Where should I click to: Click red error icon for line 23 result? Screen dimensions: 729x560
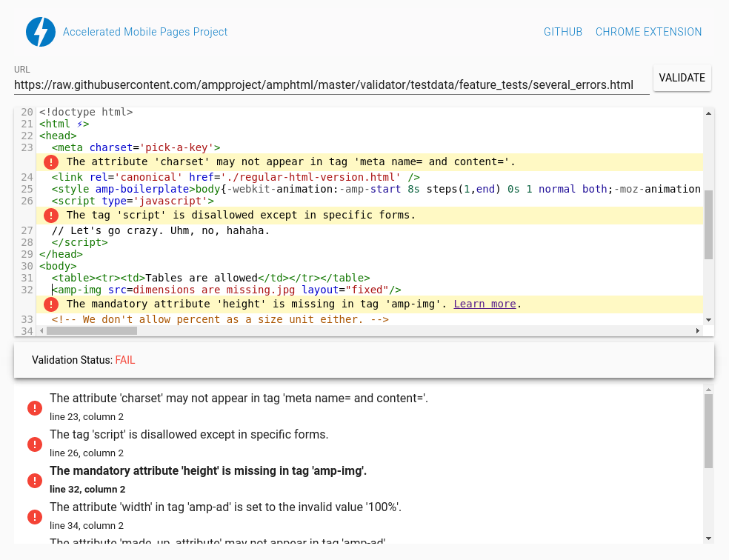(34, 408)
